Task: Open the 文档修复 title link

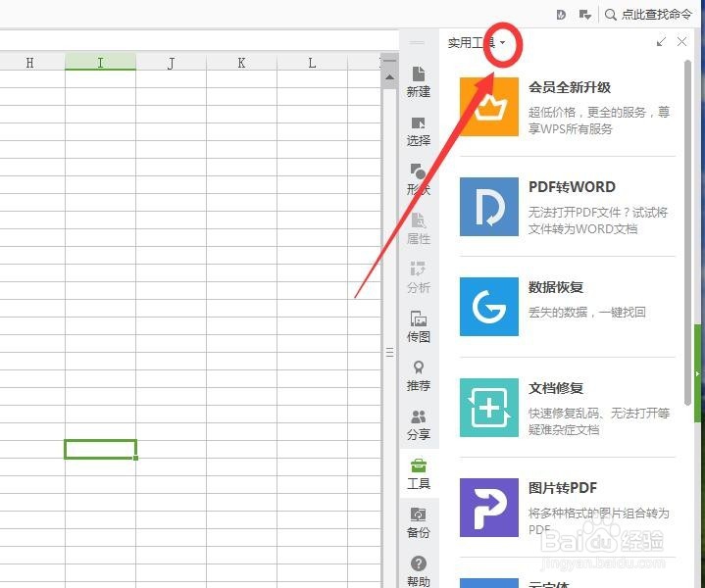Action: coord(556,388)
